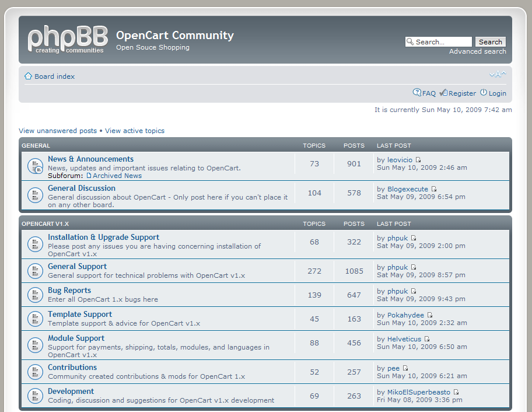
Task: Click the Register checklist icon
Action: click(x=443, y=93)
